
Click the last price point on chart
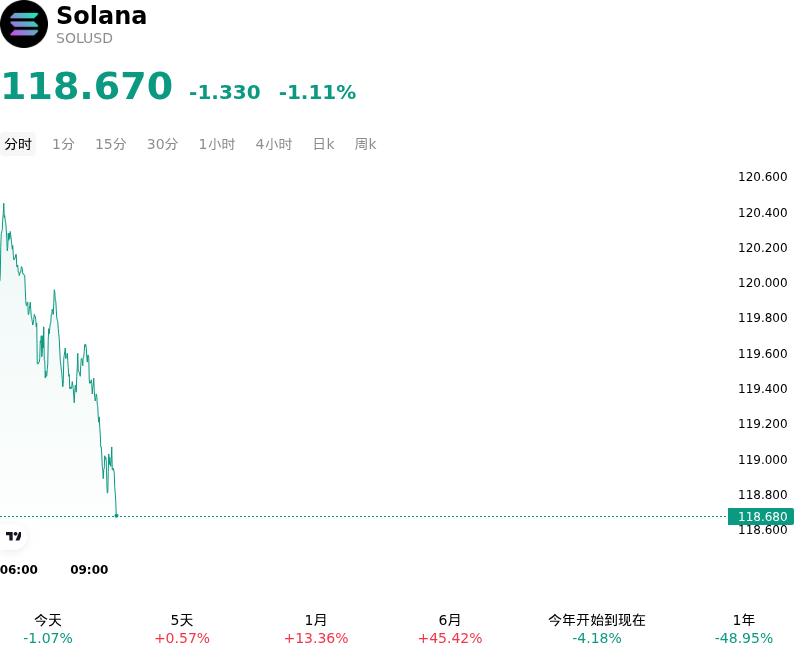point(116,516)
